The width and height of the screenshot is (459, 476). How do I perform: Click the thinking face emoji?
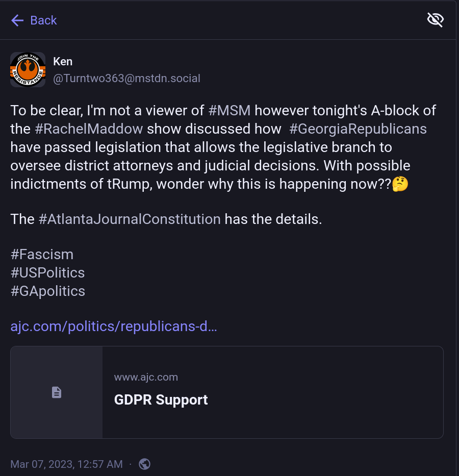pos(400,184)
